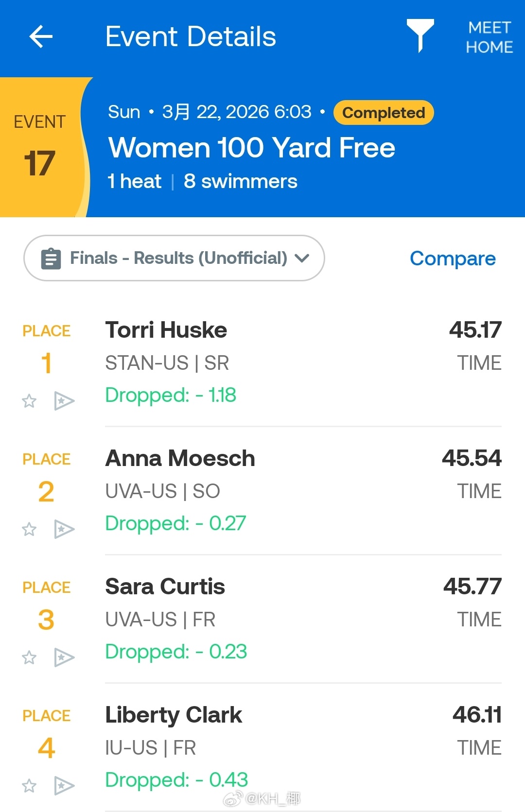Tap the back arrow icon
The width and height of the screenshot is (525, 812).
pos(41,37)
